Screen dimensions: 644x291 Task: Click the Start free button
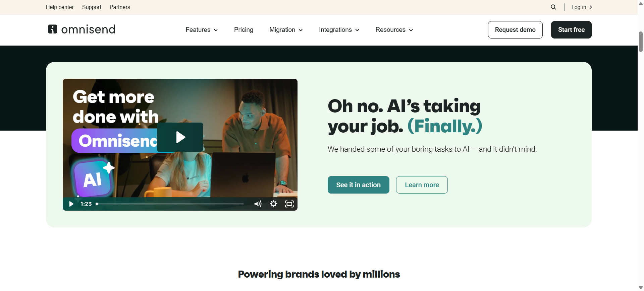[571, 30]
